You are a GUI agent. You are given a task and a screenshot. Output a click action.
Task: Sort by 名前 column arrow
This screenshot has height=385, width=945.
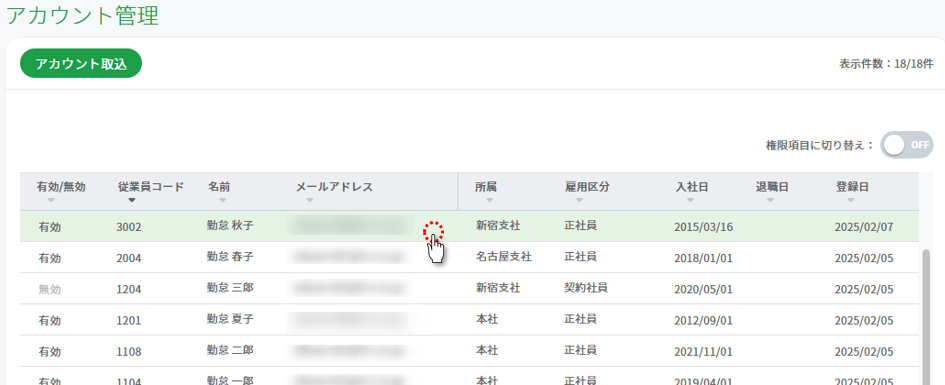(222, 200)
